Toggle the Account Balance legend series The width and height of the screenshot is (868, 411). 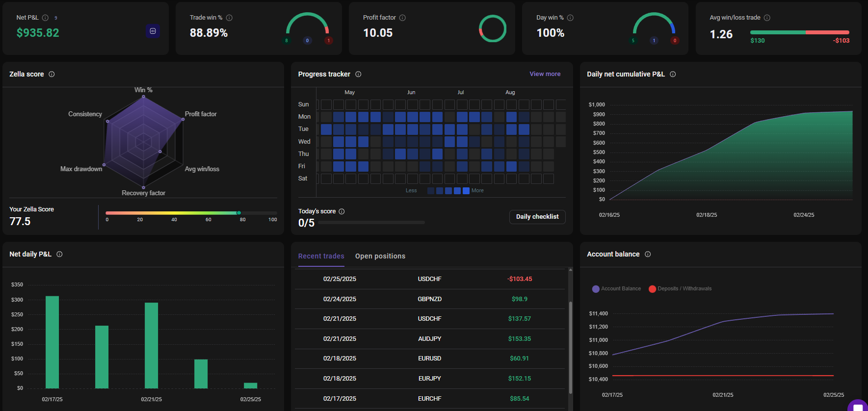click(x=616, y=289)
